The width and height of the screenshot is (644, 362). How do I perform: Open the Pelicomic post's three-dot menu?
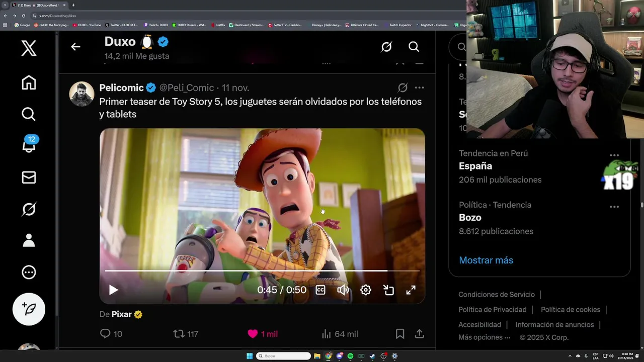click(419, 87)
